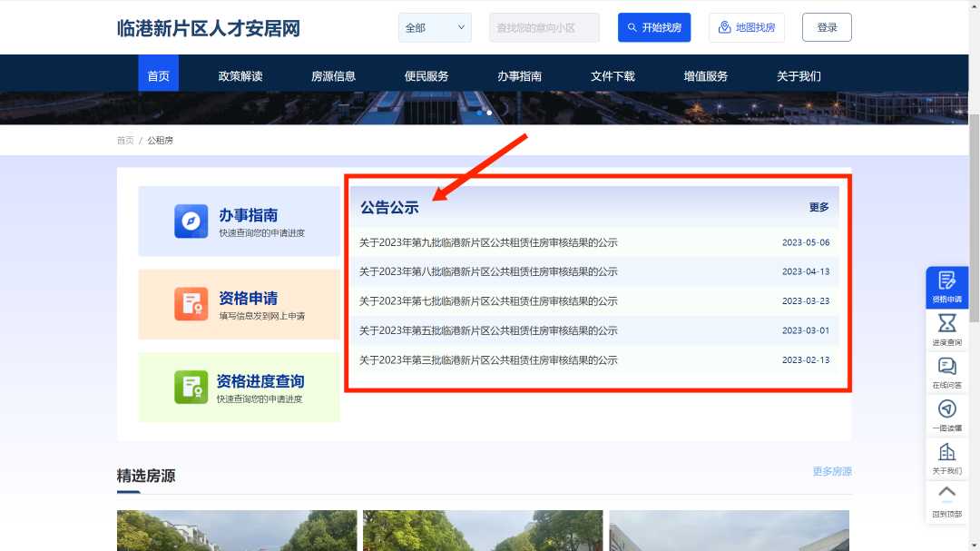The height and width of the screenshot is (551, 980).
Task: Open the 增值服务 menu item
Action: (x=706, y=76)
